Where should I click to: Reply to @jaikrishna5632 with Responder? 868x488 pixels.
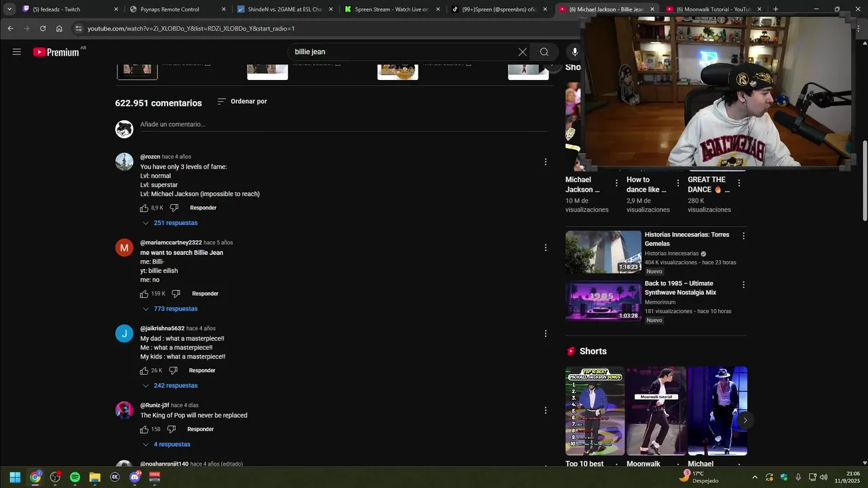(202, 371)
